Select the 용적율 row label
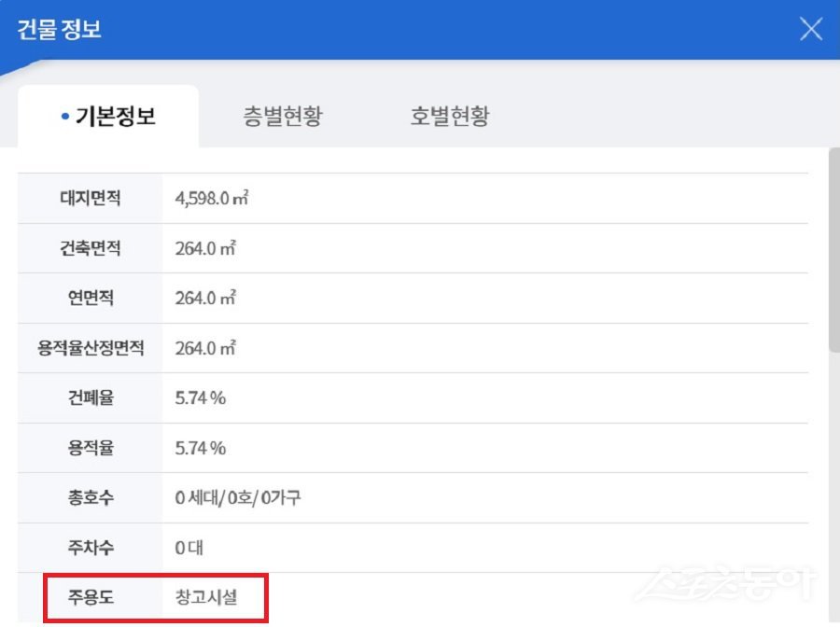 [x=90, y=448]
